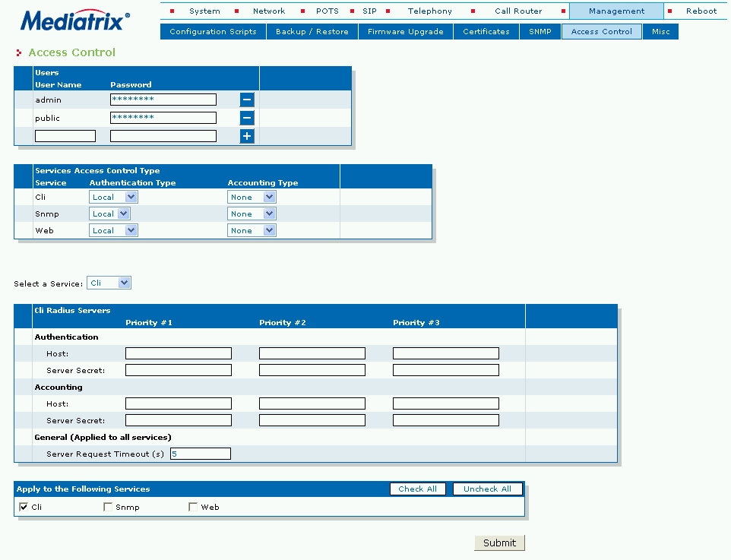Focus the admin password field
731x560 pixels.
[163, 100]
